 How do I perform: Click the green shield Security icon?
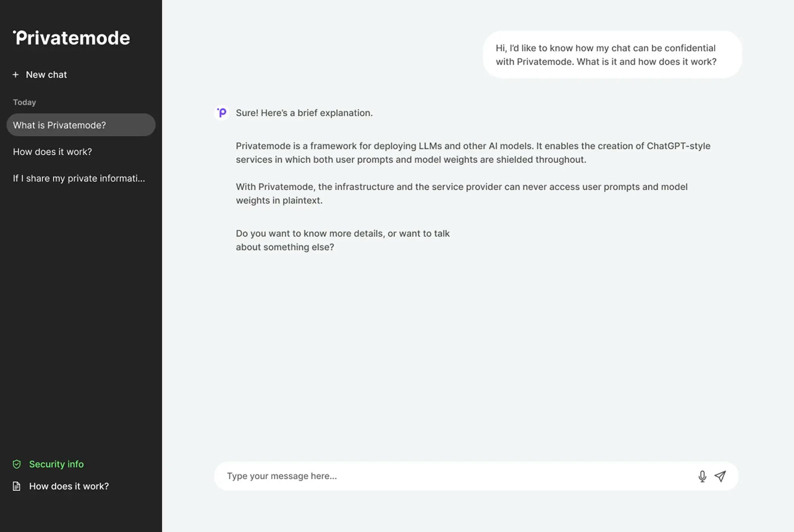[17, 464]
